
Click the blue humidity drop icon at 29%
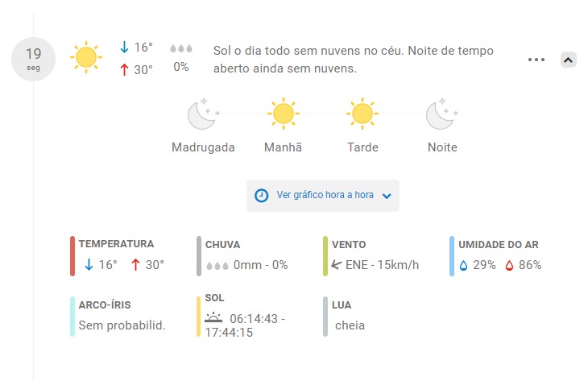click(463, 265)
